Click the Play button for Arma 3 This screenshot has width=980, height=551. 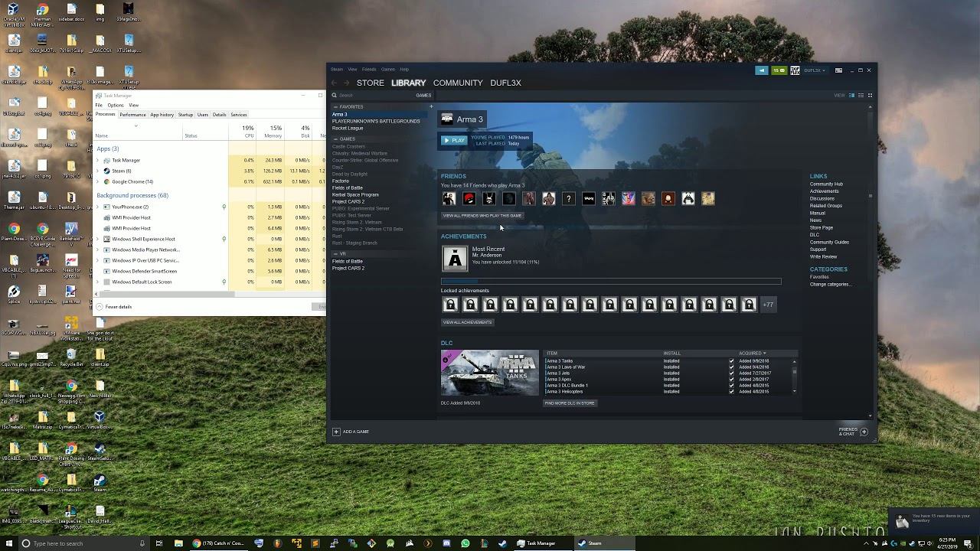454,141
